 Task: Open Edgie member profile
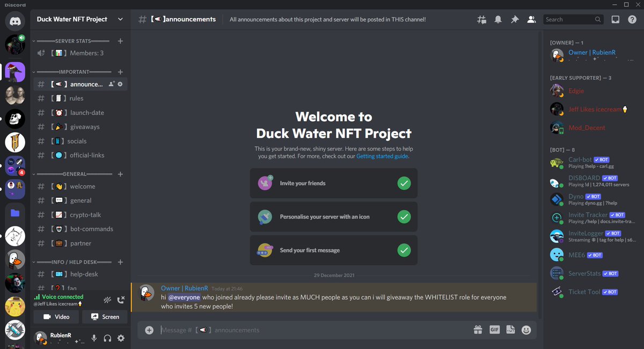coord(593,91)
